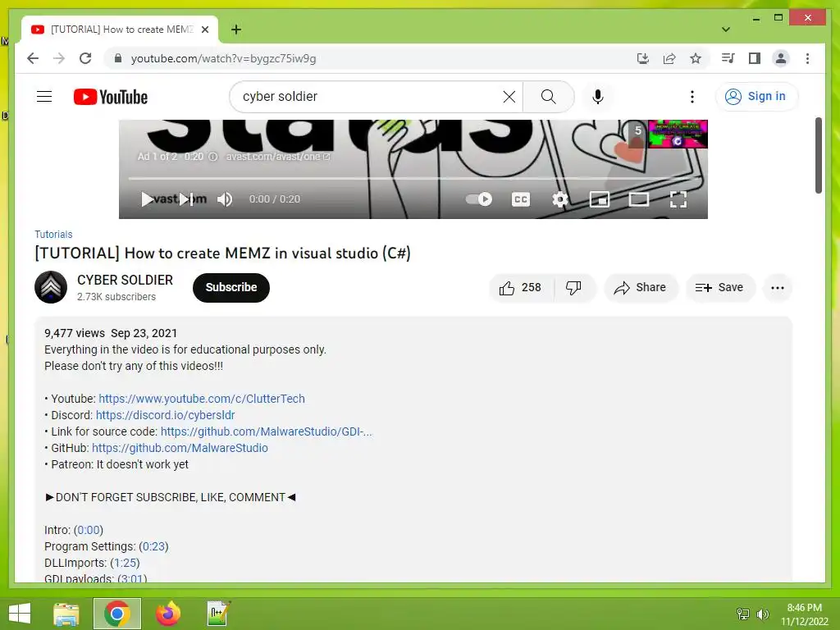This screenshot has width=840, height=630.
Task: Enable miniplayer mode
Action: pos(600,199)
